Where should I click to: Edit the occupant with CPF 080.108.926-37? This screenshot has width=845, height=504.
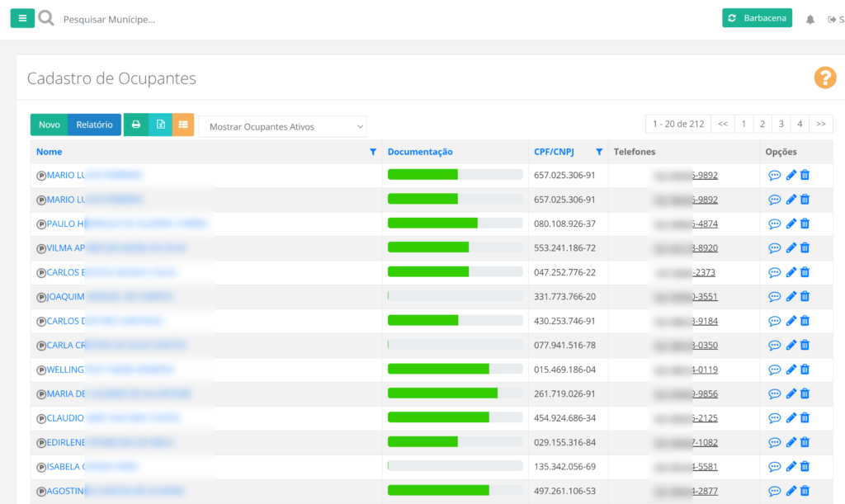tap(791, 224)
